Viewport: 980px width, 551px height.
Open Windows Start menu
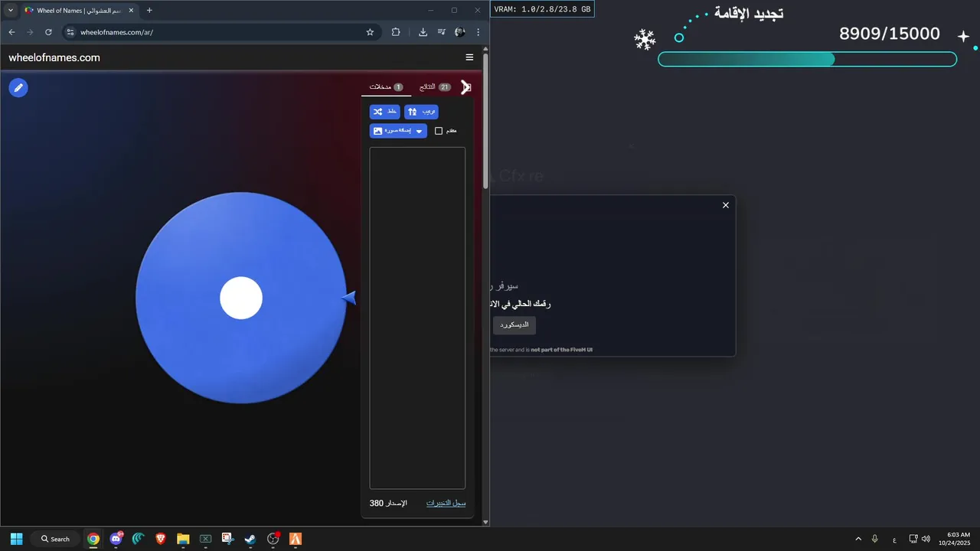click(16, 539)
